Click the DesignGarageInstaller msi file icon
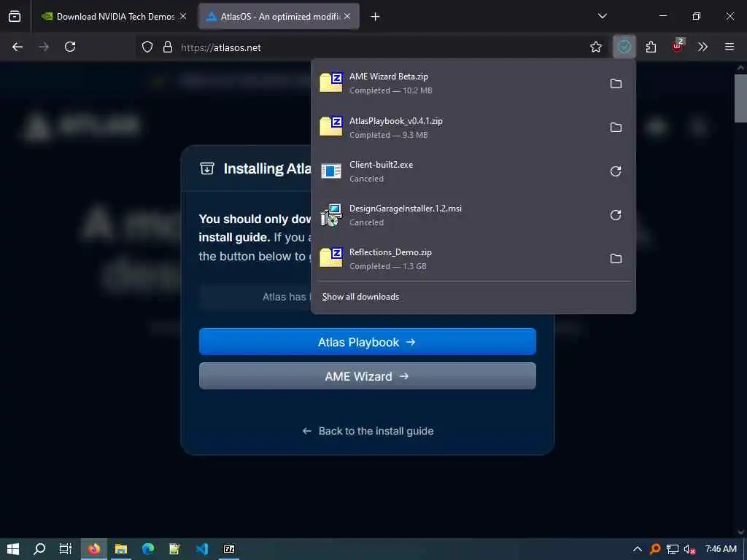Screen dimensions: 747x560 tap(331, 215)
